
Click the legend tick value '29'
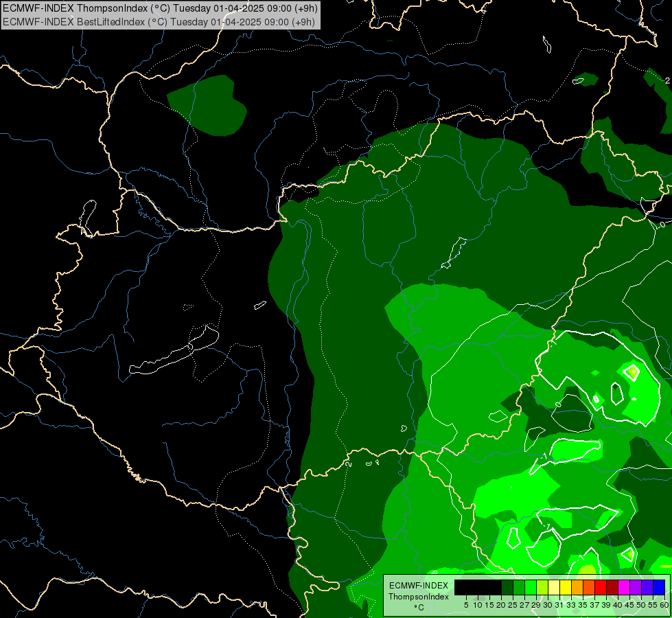click(536, 605)
